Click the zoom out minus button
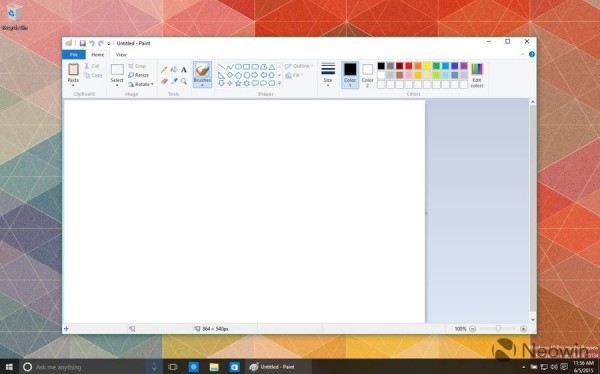Screen dimensions: 600x374 click(x=473, y=329)
